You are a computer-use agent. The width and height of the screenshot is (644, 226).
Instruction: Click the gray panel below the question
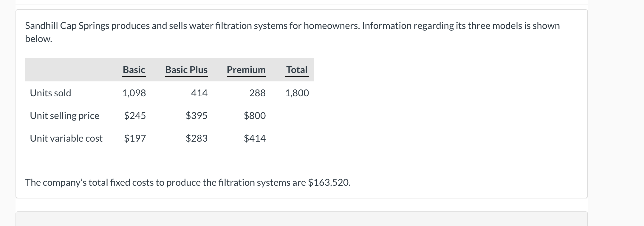(x=301, y=219)
